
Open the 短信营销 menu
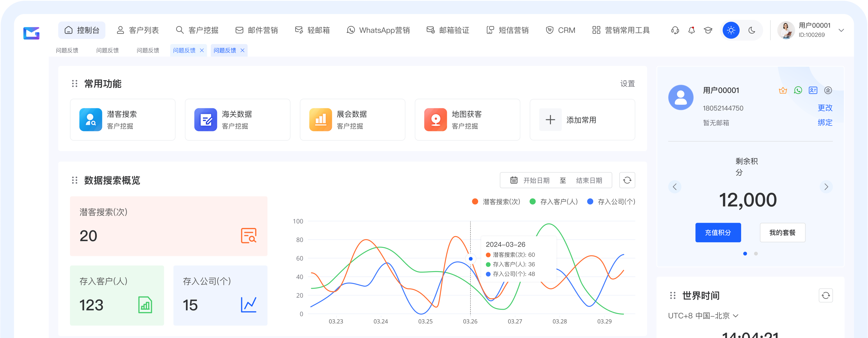tap(507, 30)
